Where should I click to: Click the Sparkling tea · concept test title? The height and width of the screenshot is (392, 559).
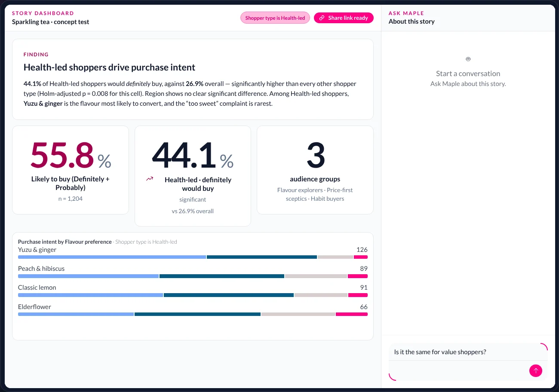coord(51,22)
